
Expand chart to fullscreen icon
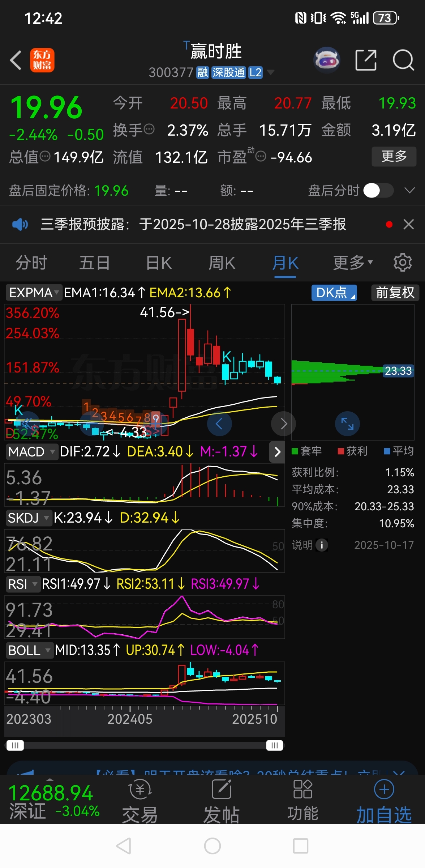click(x=348, y=424)
